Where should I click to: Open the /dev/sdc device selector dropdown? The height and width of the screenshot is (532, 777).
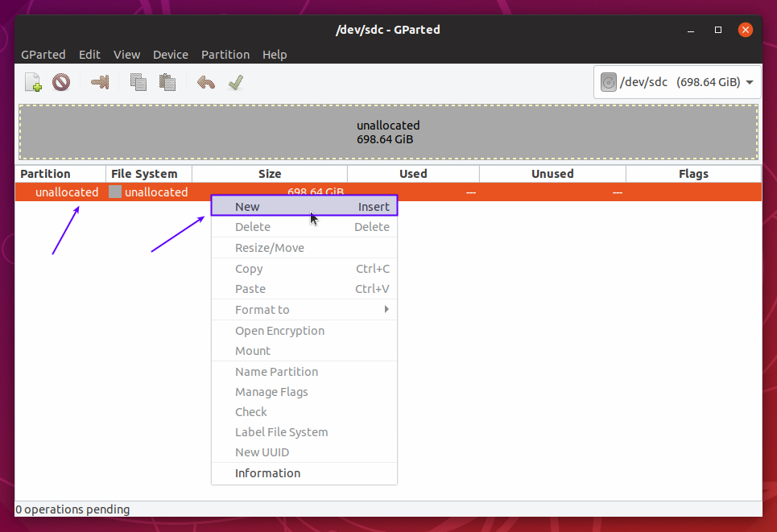677,82
